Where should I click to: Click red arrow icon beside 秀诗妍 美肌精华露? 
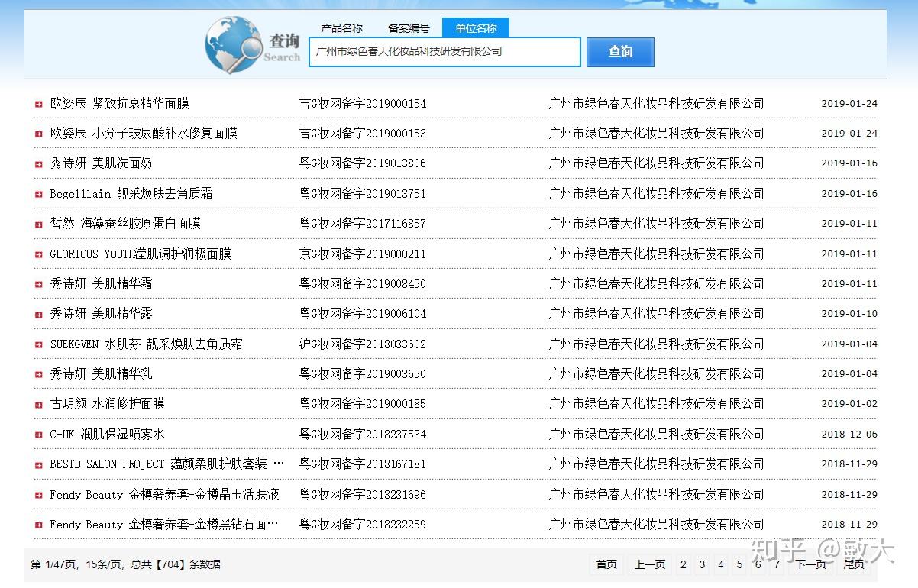[39, 314]
